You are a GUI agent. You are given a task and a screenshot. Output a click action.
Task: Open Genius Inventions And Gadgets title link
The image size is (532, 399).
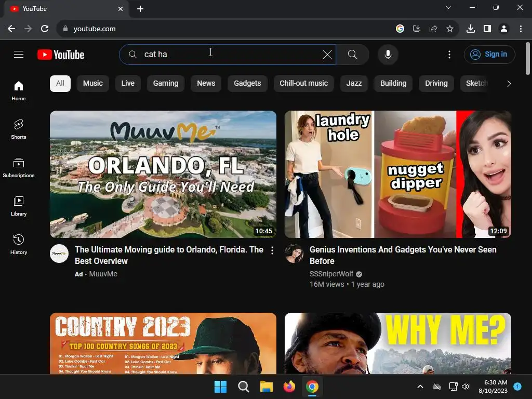(403, 255)
